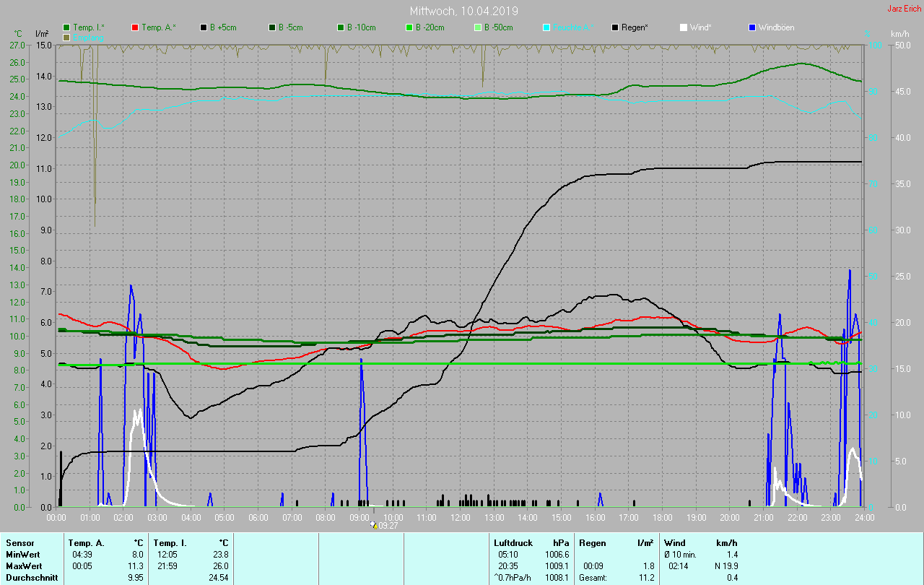
Task: Click the blue Windböen legend square
Action: tap(752, 27)
